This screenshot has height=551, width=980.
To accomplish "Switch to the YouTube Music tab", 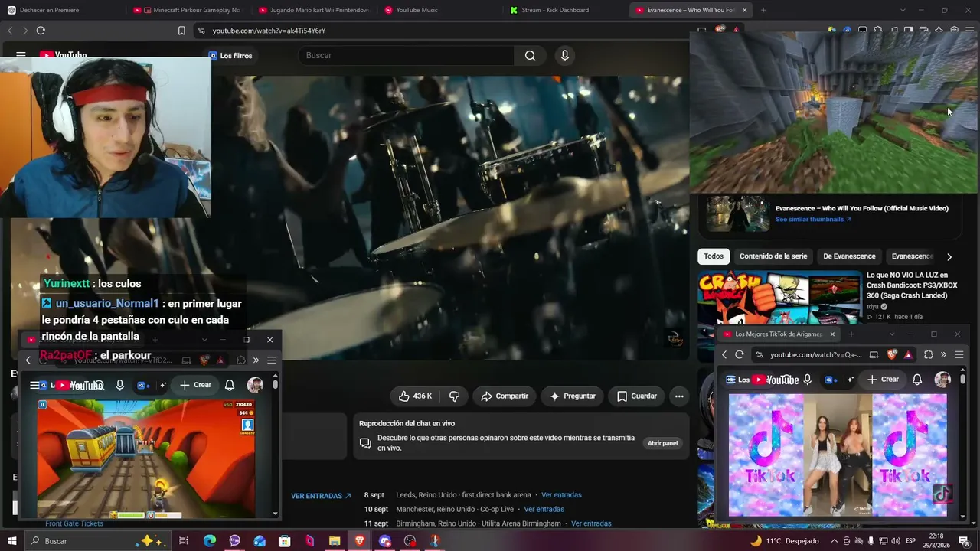I will [439, 10].
